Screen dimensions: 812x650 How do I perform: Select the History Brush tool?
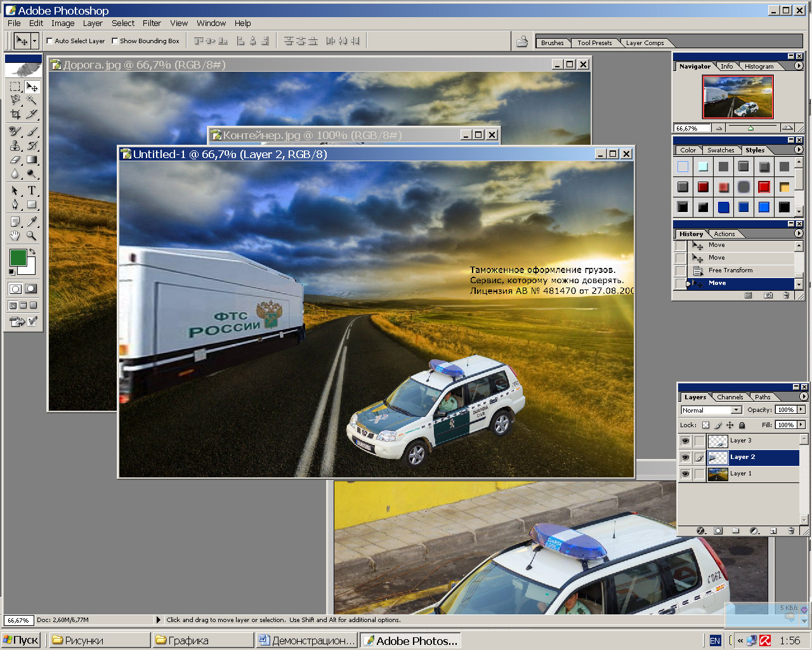[x=32, y=145]
